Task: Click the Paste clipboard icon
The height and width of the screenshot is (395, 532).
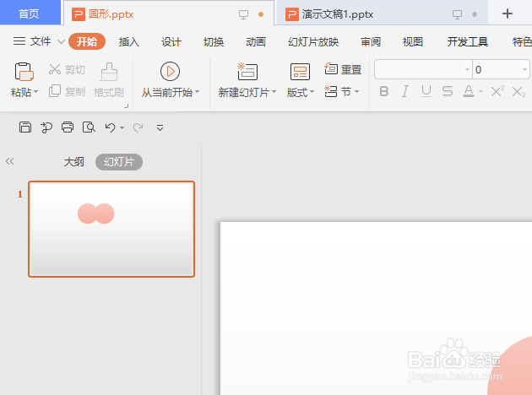Action: tap(24, 72)
